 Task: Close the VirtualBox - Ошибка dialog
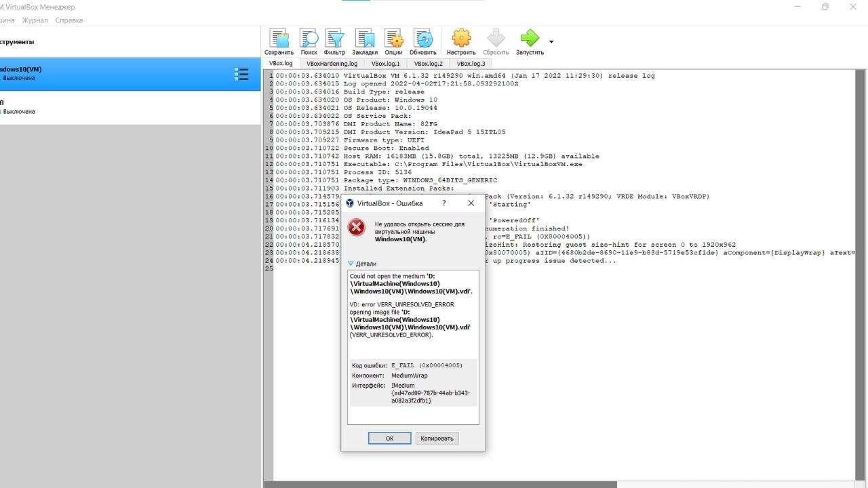click(471, 203)
